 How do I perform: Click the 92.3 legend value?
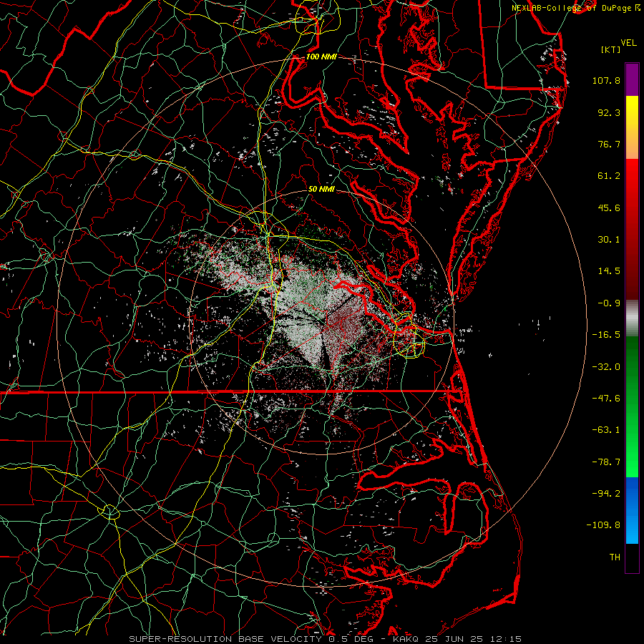coord(609,112)
